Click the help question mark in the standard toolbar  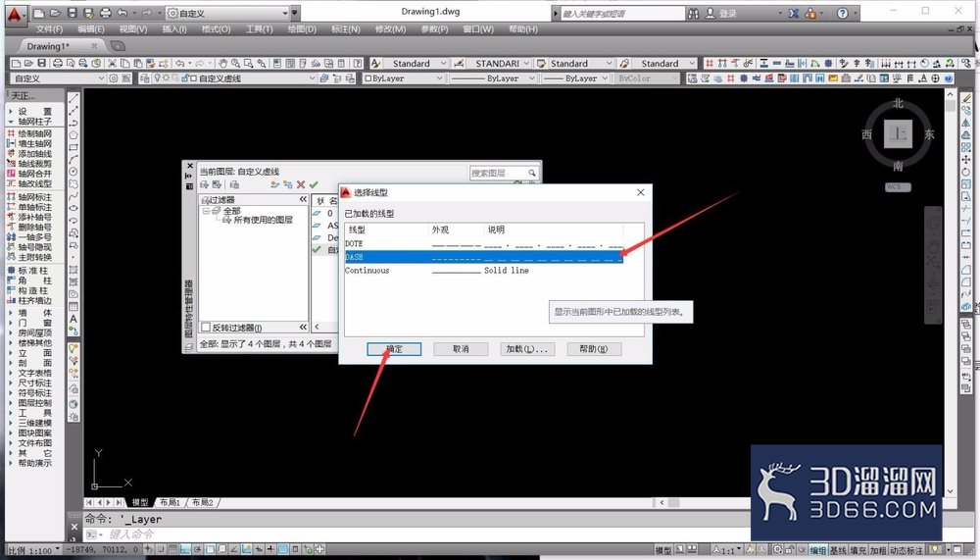pyautogui.click(x=357, y=63)
